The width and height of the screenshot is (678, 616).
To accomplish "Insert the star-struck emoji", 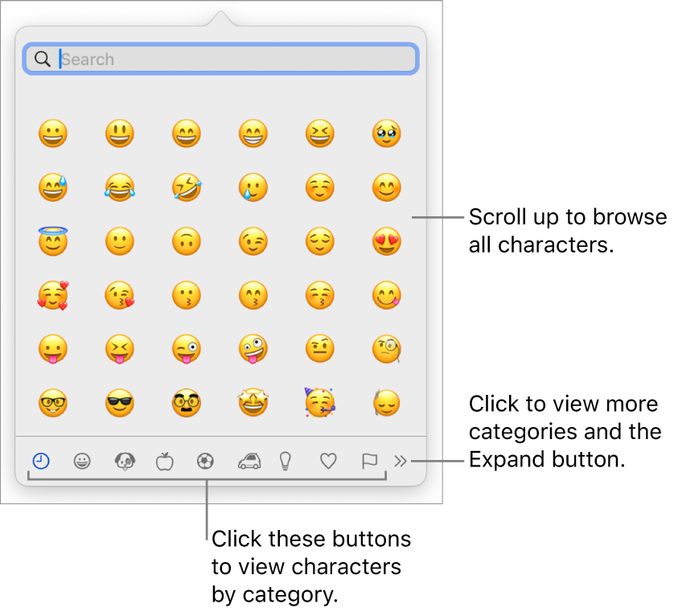I will (253, 403).
